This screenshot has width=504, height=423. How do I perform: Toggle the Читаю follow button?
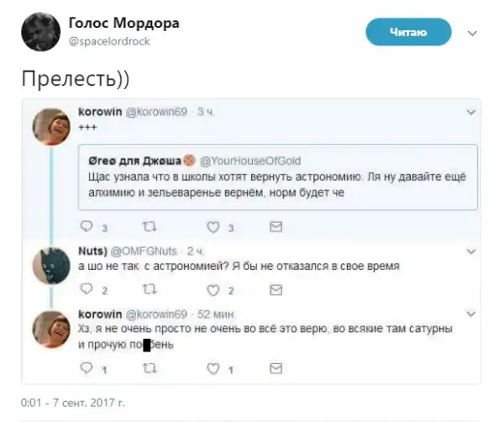coord(409,32)
